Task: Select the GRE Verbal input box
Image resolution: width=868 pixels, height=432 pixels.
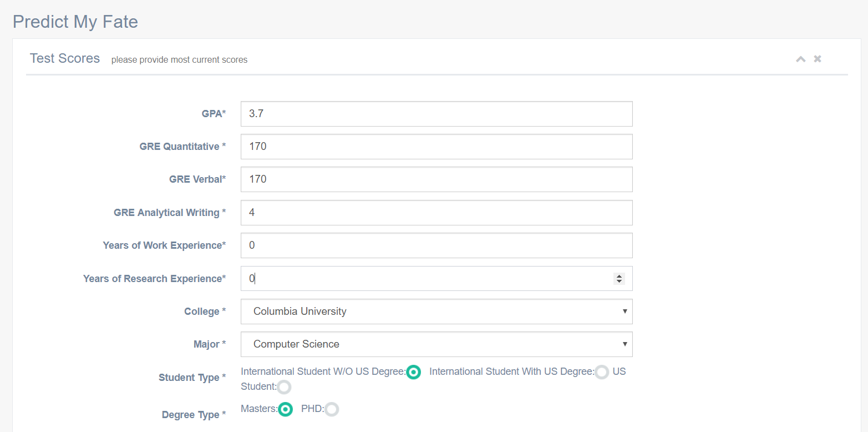Action: coord(436,179)
